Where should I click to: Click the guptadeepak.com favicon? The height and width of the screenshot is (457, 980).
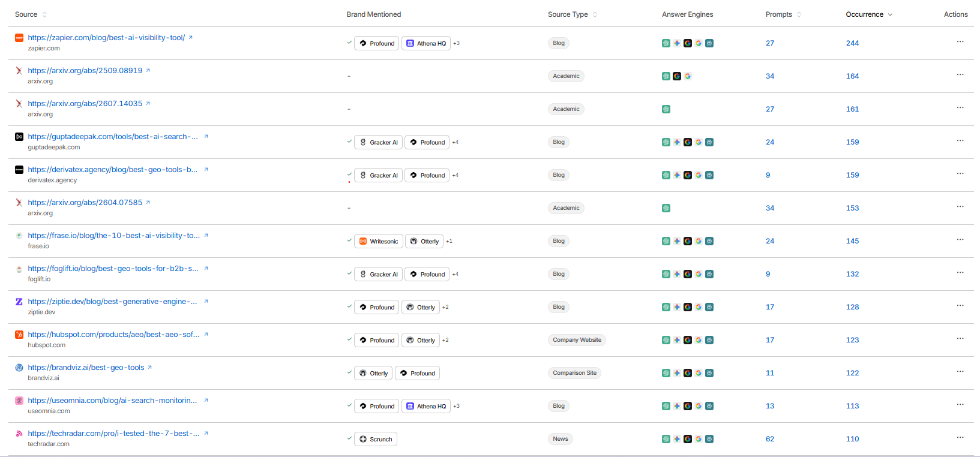pos(19,137)
